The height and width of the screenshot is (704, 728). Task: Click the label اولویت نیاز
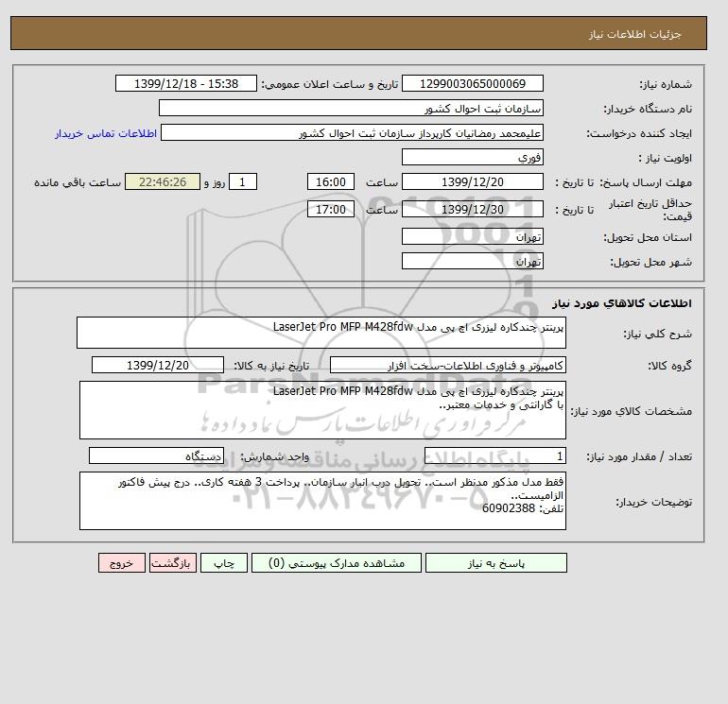pos(666,158)
